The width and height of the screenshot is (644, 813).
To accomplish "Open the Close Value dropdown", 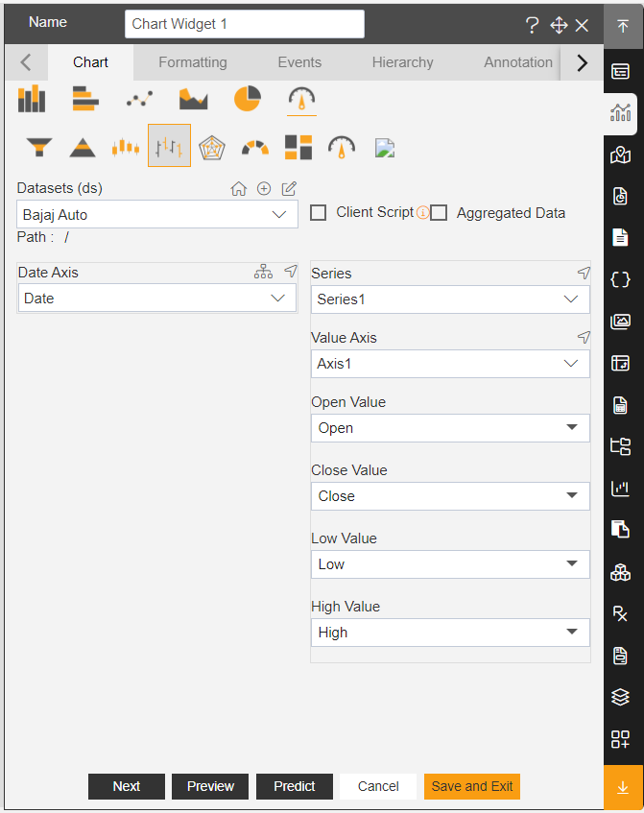I will click(450, 496).
